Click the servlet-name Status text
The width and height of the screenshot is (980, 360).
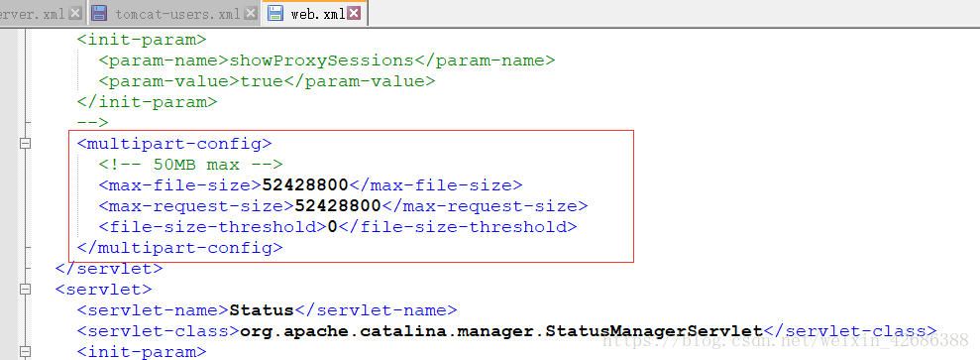pyautogui.click(x=262, y=310)
